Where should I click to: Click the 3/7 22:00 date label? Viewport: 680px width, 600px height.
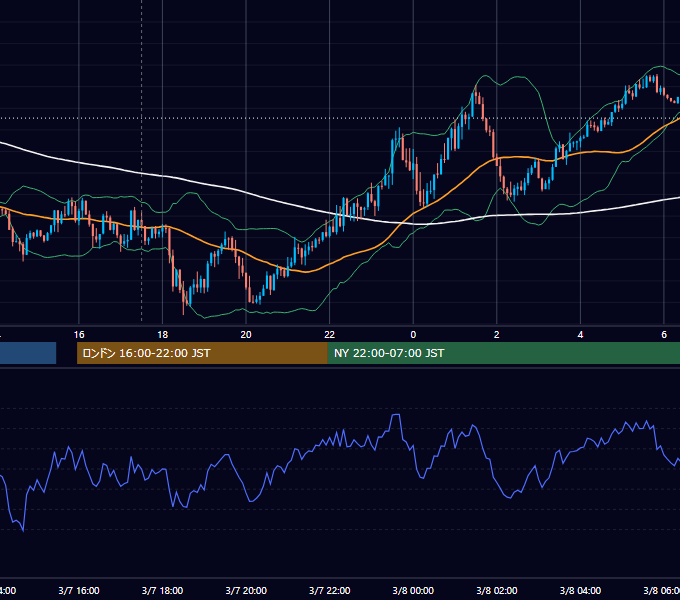coord(330,590)
